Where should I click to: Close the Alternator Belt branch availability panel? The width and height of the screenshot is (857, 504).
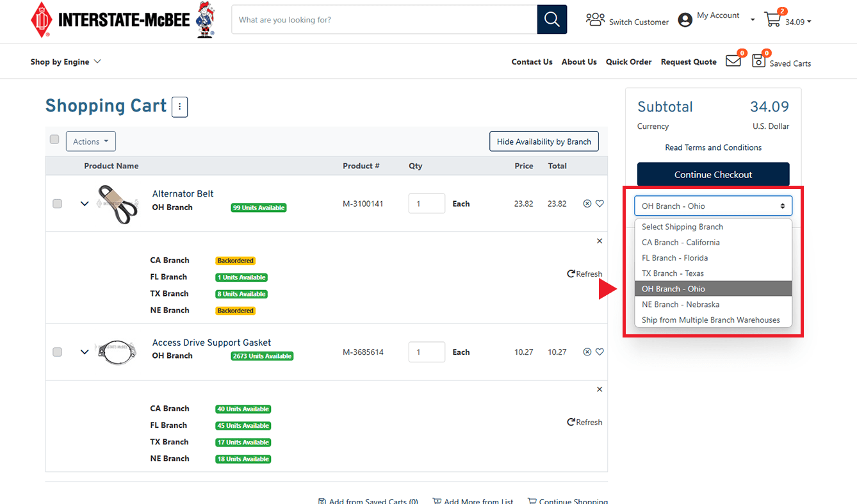coord(600,241)
